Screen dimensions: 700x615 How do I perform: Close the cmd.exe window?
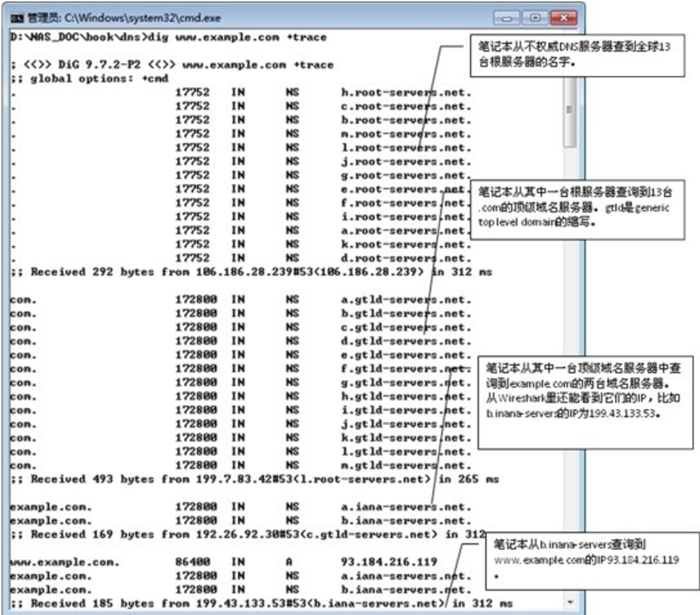(563, 18)
